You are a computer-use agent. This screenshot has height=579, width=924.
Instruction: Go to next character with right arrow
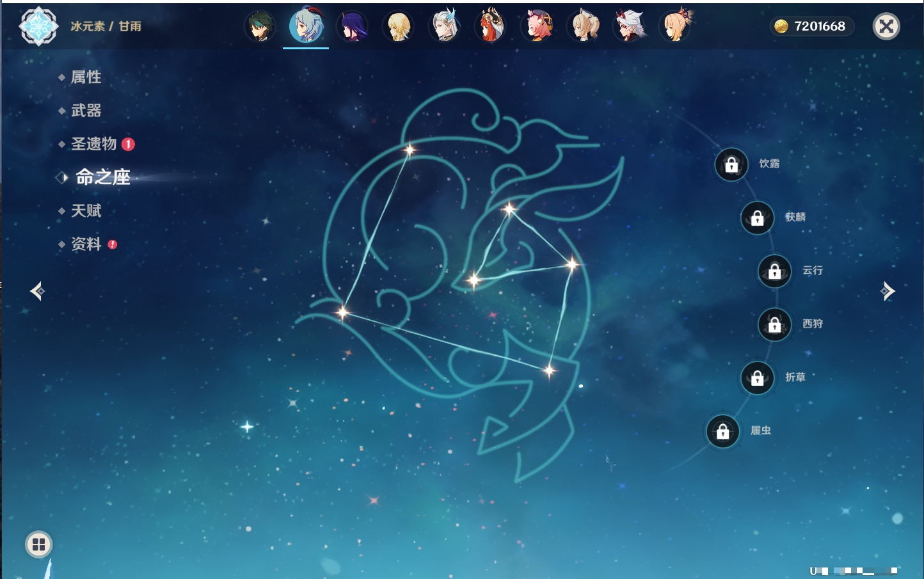[x=888, y=291]
